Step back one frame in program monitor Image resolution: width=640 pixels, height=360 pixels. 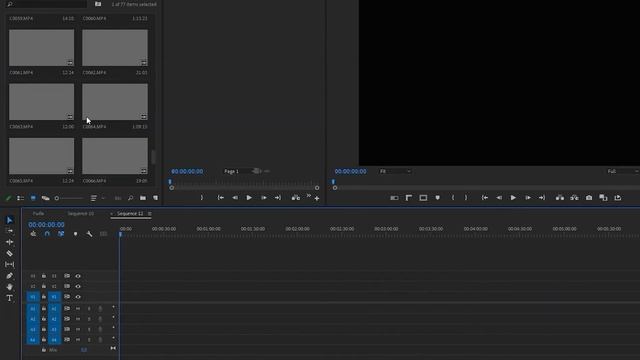click(x=499, y=198)
